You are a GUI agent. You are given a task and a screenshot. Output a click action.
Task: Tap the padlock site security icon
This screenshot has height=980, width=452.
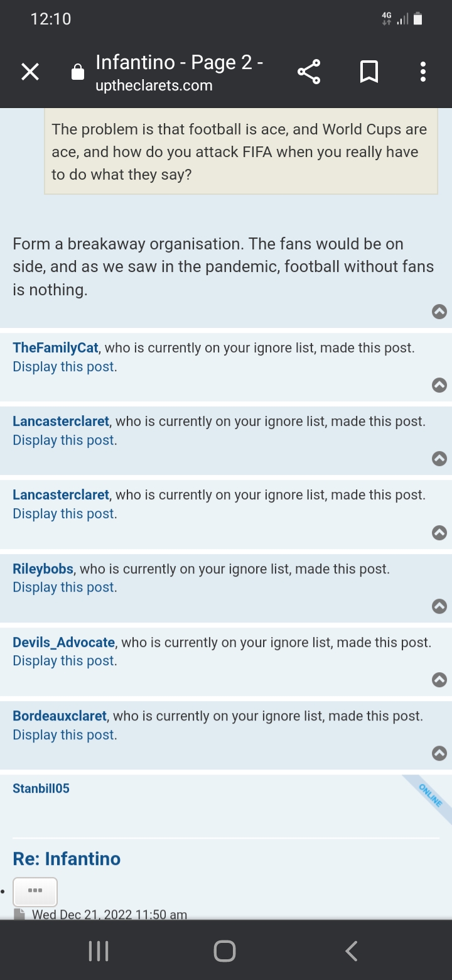click(78, 73)
